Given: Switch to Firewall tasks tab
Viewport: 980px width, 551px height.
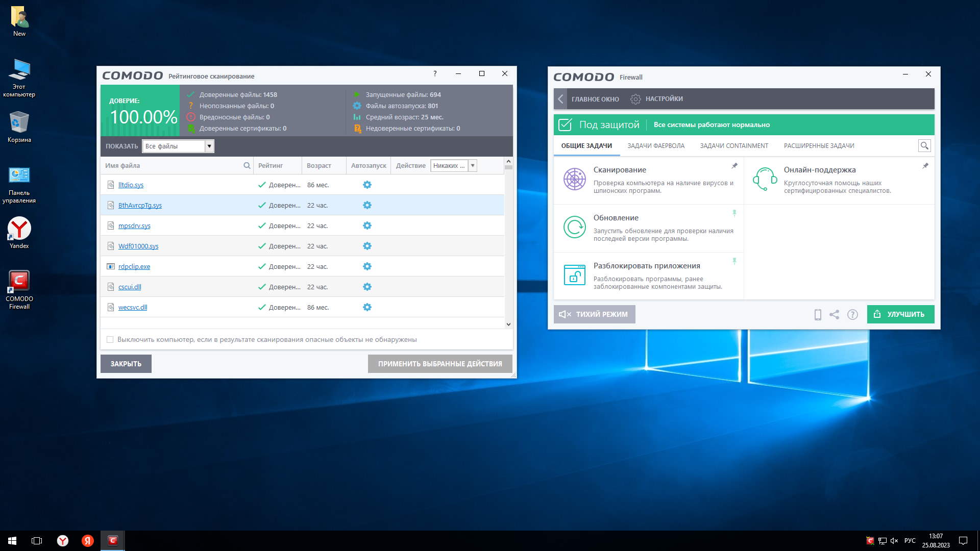Looking at the screenshot, I should [x=655, y=146].
